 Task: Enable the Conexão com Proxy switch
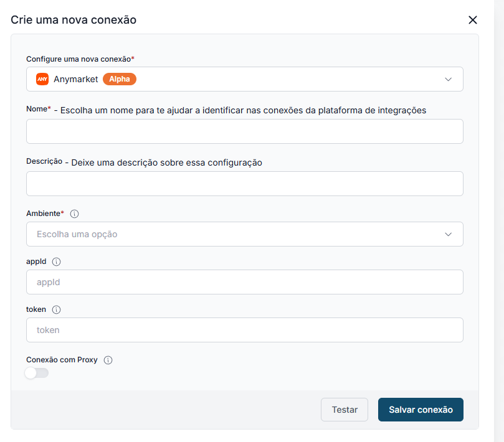37,373
